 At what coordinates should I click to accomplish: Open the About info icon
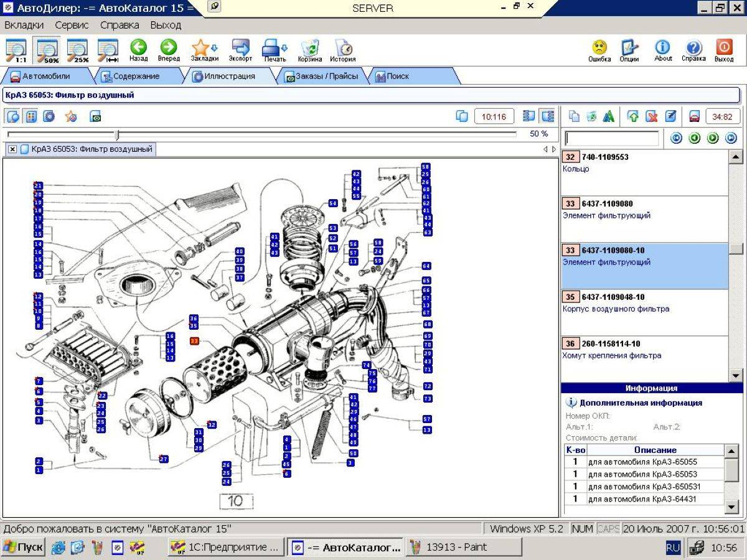point(663,50)
